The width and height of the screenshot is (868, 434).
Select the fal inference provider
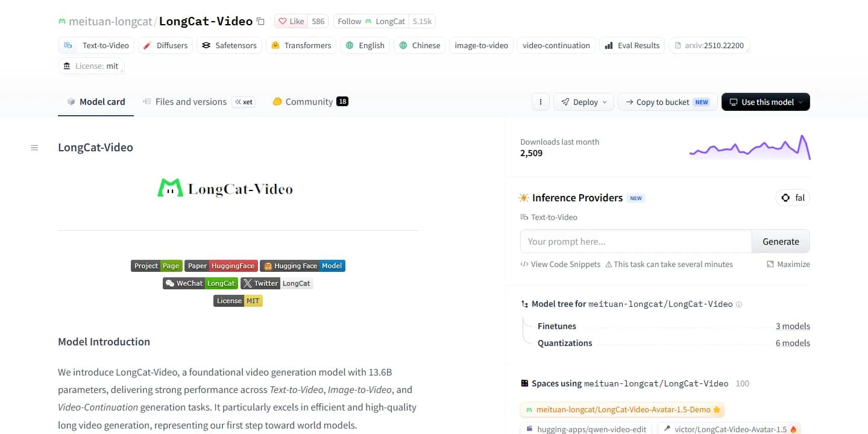[793, 198]
